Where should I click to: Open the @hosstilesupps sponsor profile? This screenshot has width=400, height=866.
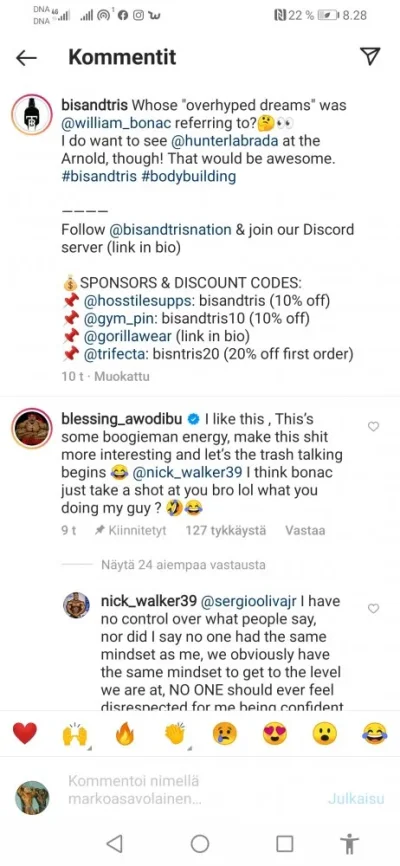(135, 302)
